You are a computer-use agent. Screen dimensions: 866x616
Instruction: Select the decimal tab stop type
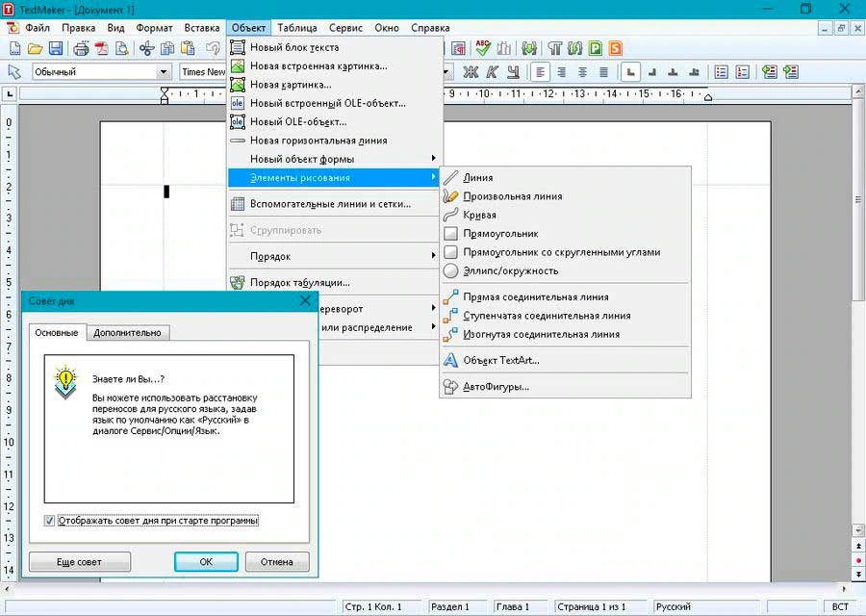[x=694, y=72]
